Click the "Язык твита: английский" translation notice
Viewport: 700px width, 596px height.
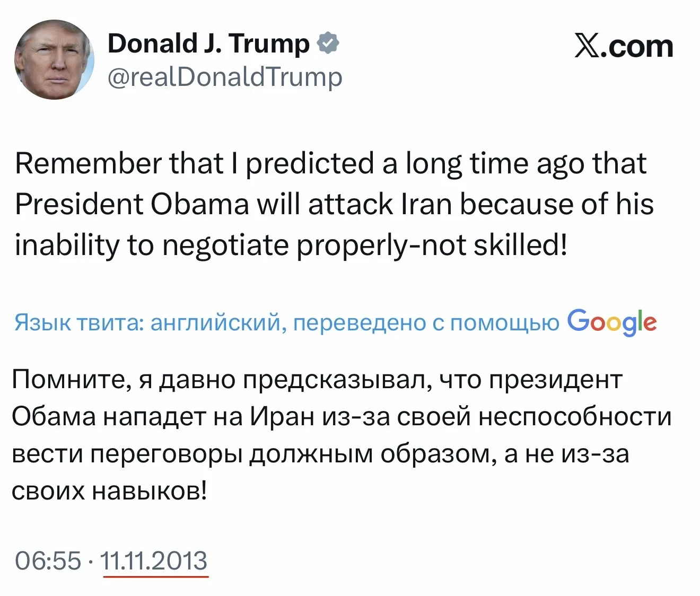146,322
